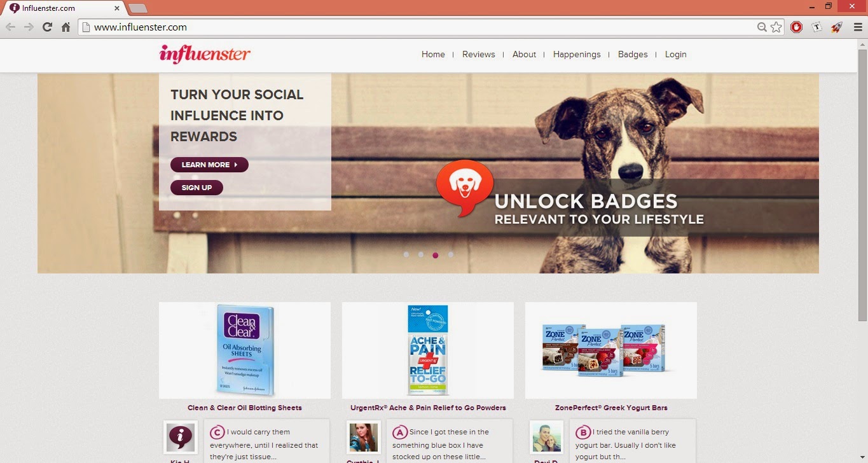The height and width of the screenshot is (463, 868).
Task: Bookmark this page with the star icon
Action: tap(776, 27)
